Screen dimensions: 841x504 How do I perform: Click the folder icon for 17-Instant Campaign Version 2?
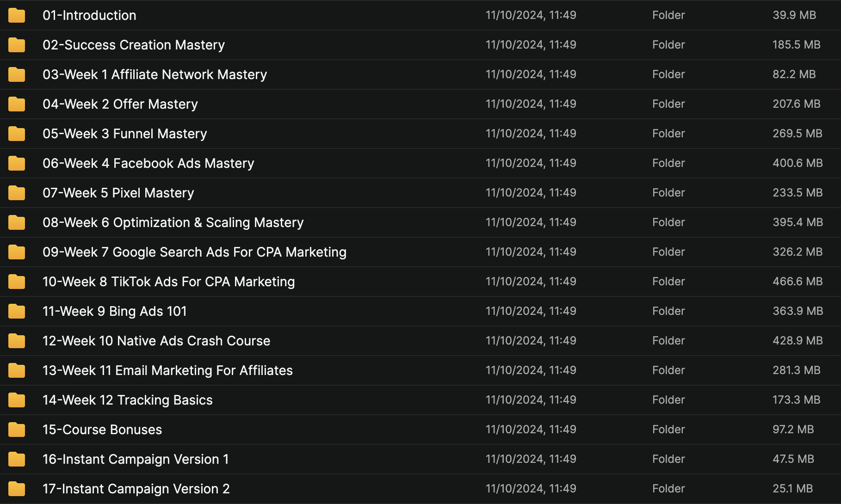[x=17, y=489]
